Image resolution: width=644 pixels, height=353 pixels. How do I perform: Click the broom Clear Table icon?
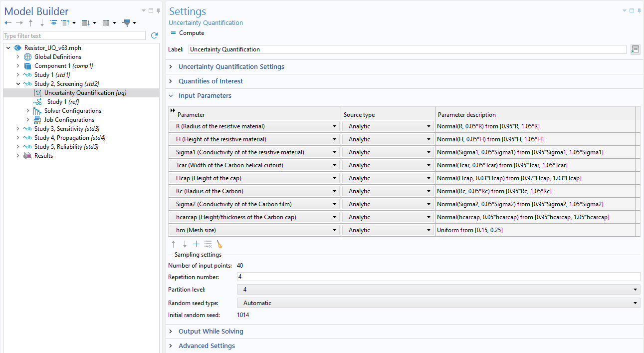219,244
